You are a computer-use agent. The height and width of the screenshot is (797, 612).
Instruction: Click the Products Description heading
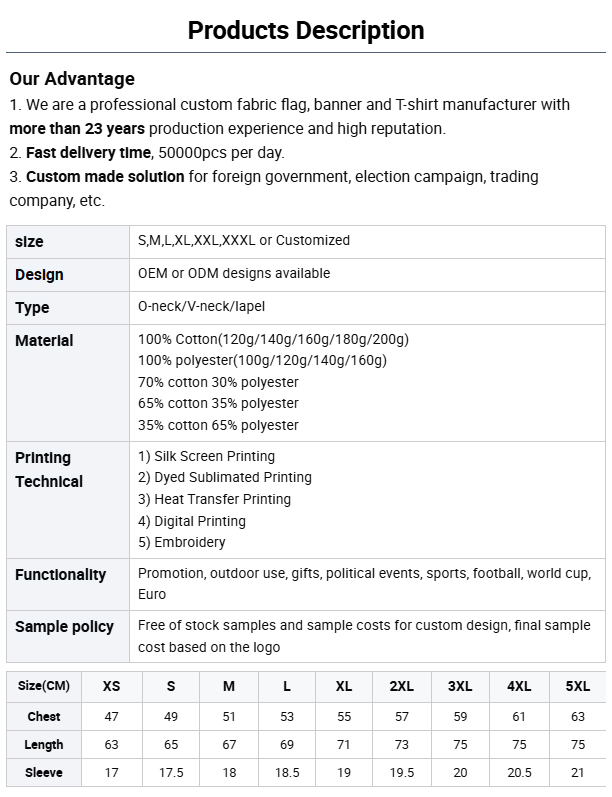pos(306,30)
